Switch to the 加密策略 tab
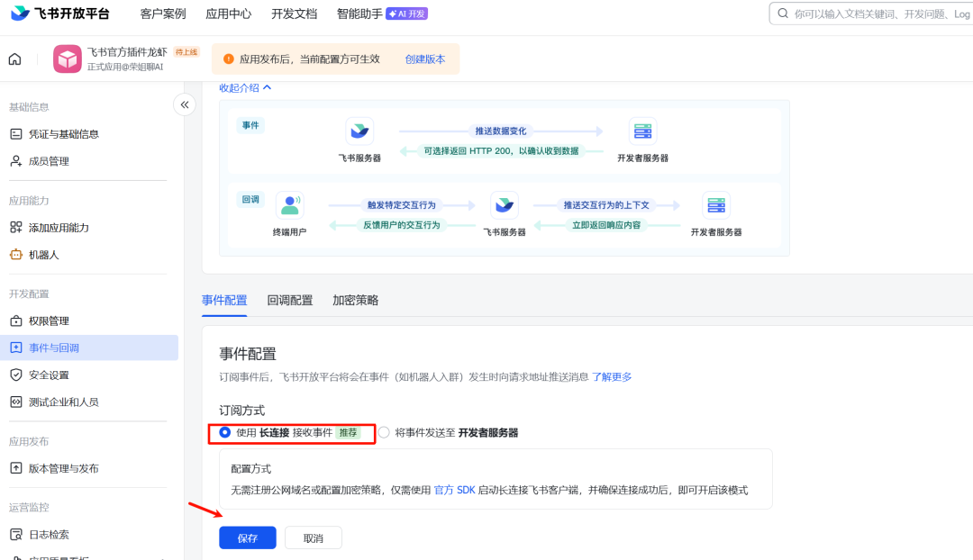The height and width of the screenshot is (560, 973). 356,300
